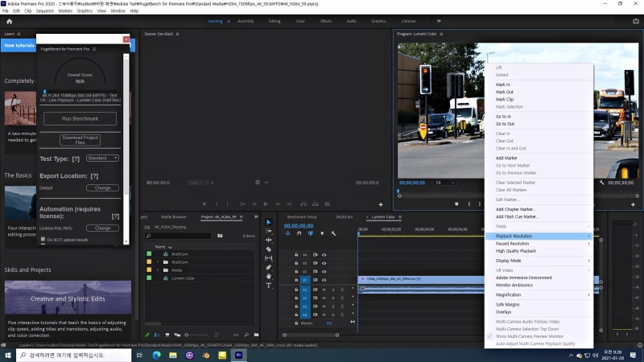644x362 pixels.
Task: Open Lumetri Color sequence panel menu
Action: [x=400, y=217]
